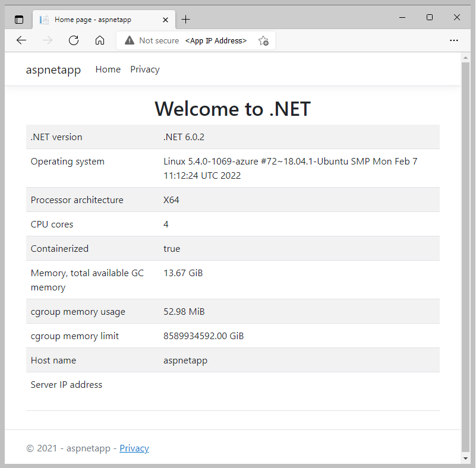Image resolution: width=476 pixels, height=468 pixels.
Task: Open a new browser tab with the plus button
Action: (x=186, y=19)
